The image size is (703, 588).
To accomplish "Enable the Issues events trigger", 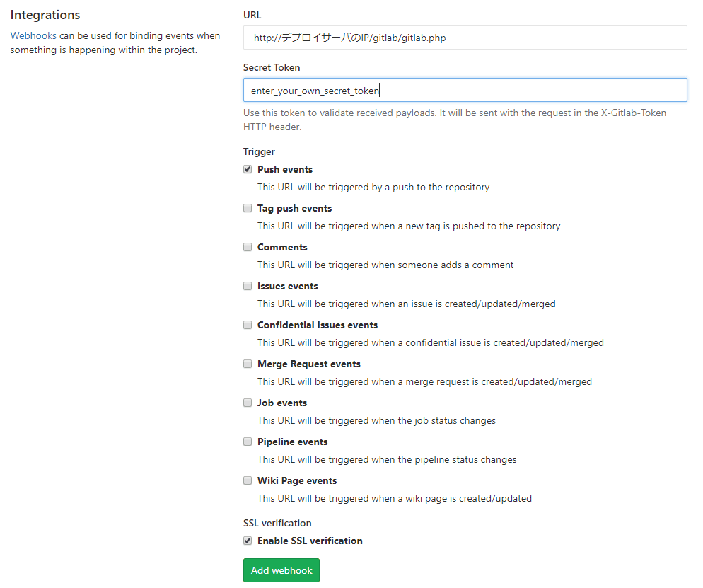I will (248, 286).
